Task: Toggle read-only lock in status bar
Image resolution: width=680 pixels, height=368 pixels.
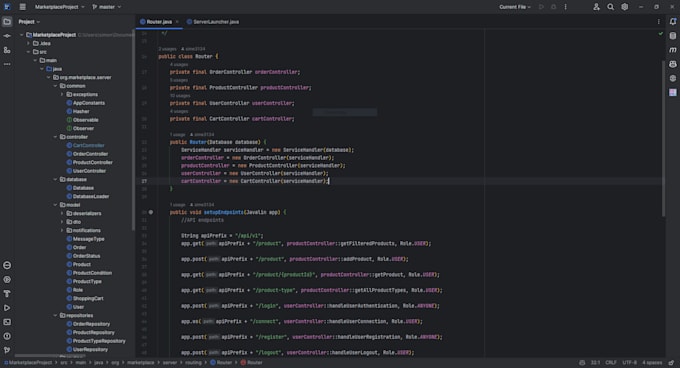Action: (x=671, y=363)
